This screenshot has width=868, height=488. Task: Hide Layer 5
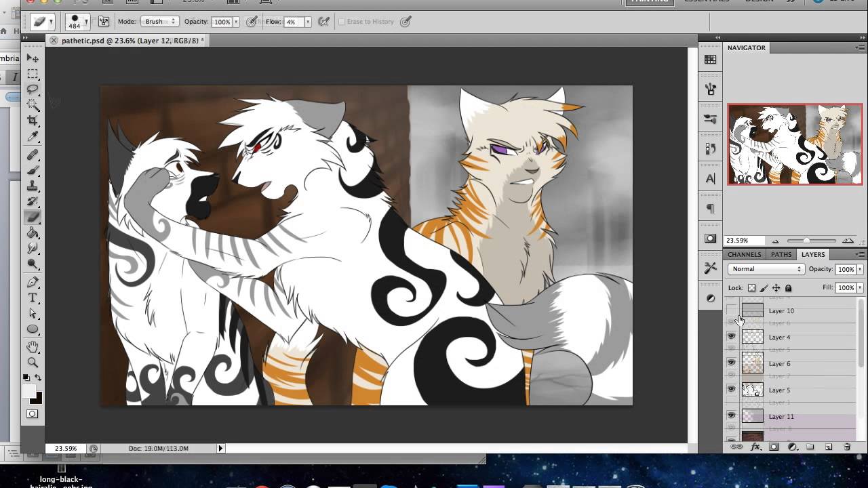point(731,390)
